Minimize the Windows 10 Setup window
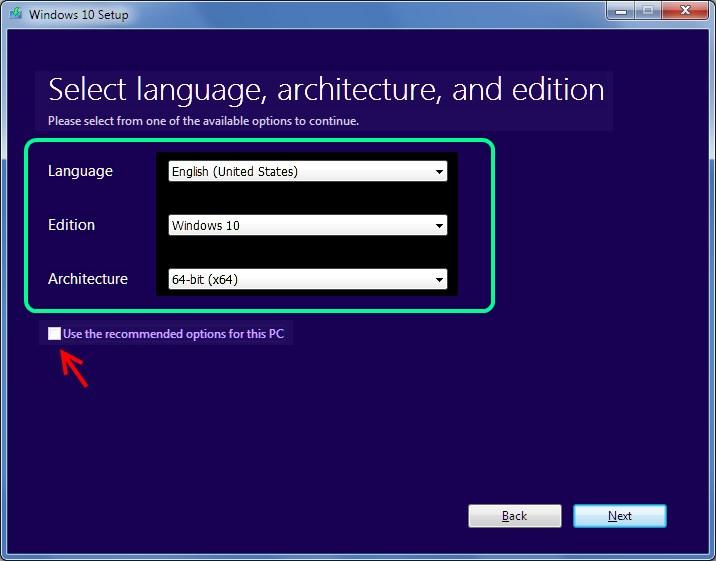This screenshot has height=561, width=716. click(x=621, y=10)
